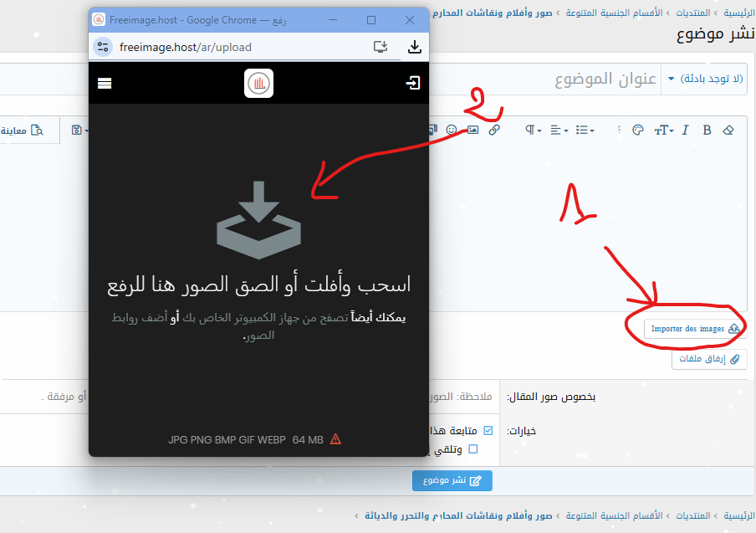The image size is (756, 533).
Task: Click the نشر موضوع page heading
Action: click(716, 33)
